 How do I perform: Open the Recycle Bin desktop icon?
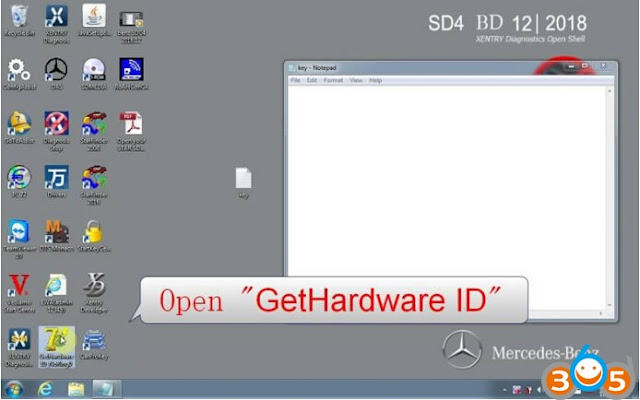point(19,20)
